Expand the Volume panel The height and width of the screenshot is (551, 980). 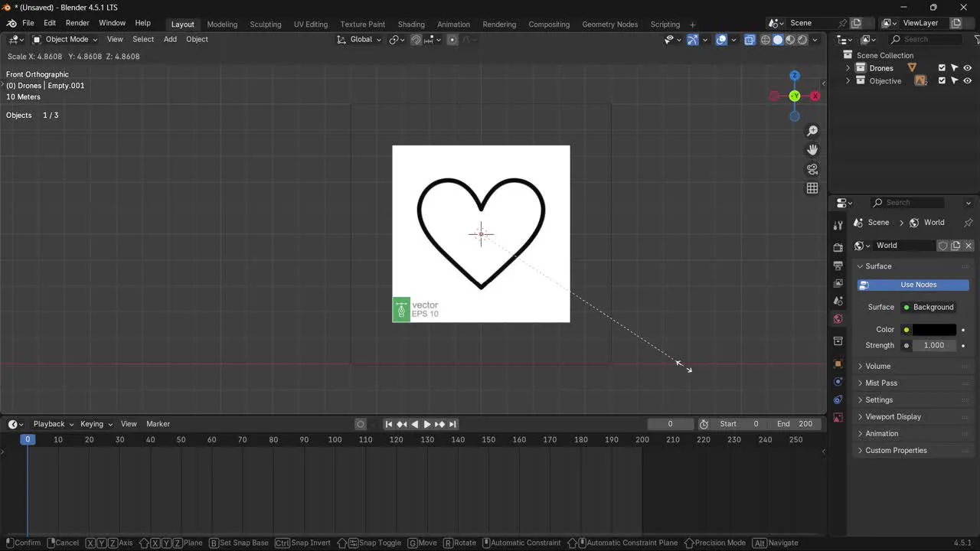877,367
